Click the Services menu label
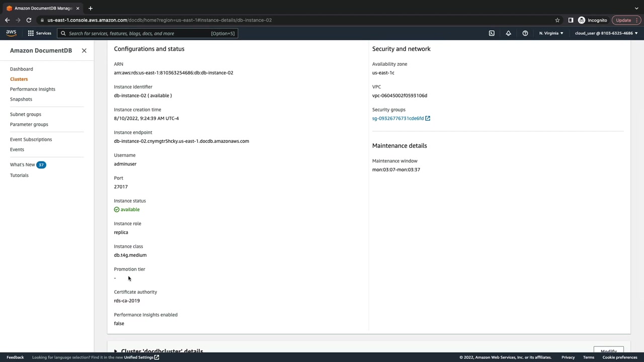644x362 pixels. click(x=43, y=33)
